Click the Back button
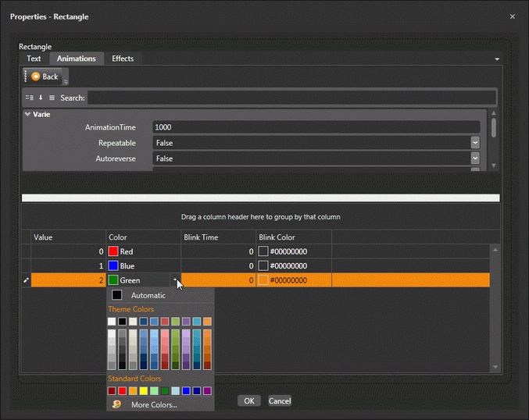529x420 pixels. click(45, 77)
